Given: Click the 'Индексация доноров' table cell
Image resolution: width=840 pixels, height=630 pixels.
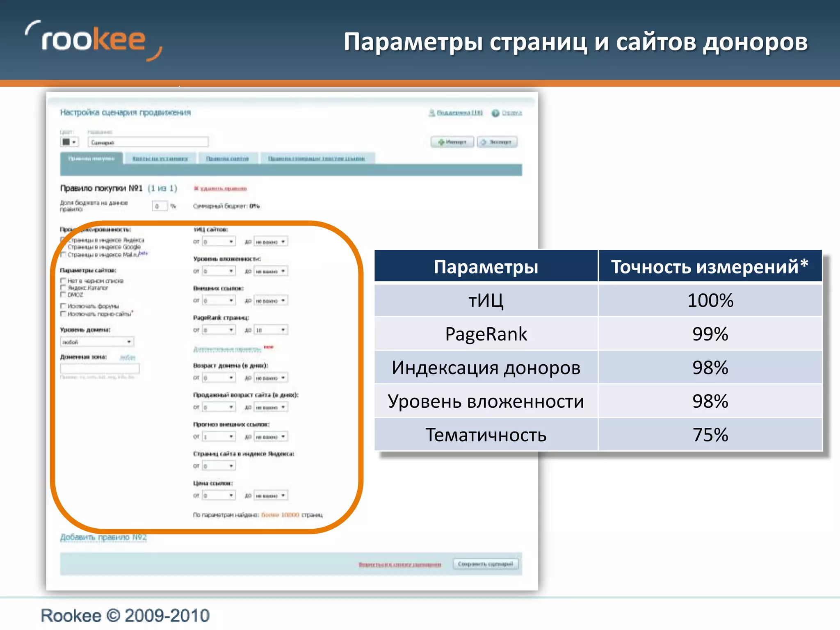Looking at the screenshot, I should click(x=486, y=367).
